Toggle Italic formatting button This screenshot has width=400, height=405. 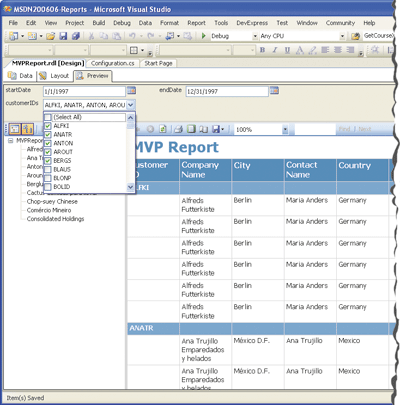pos(275,50)
